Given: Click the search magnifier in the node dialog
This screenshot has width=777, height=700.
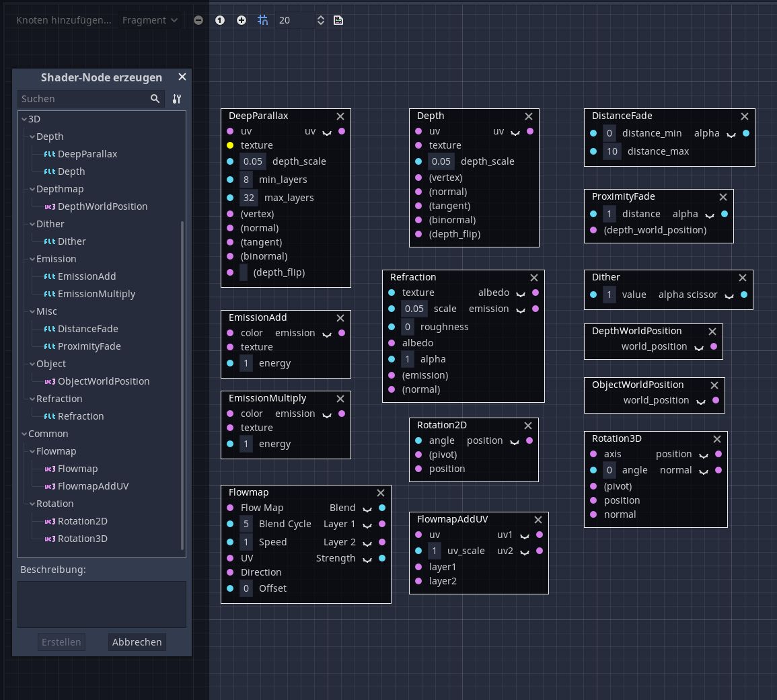Looking at the screenshot, I should click(155, 98).
